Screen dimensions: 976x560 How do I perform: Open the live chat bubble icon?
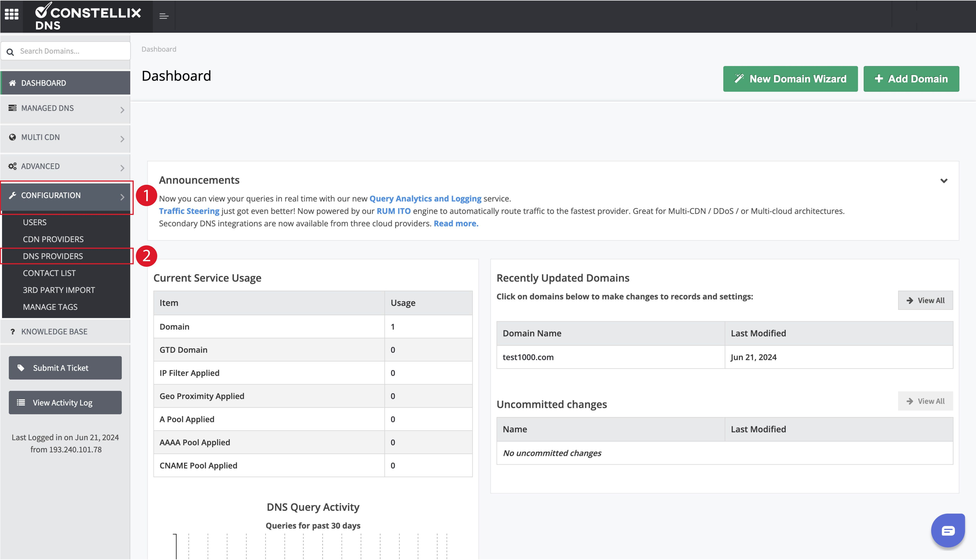[x=948, y=531]
